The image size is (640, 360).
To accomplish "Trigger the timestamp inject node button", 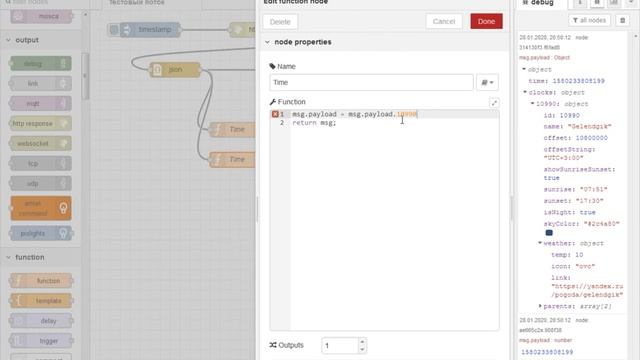I will point(114,29).
